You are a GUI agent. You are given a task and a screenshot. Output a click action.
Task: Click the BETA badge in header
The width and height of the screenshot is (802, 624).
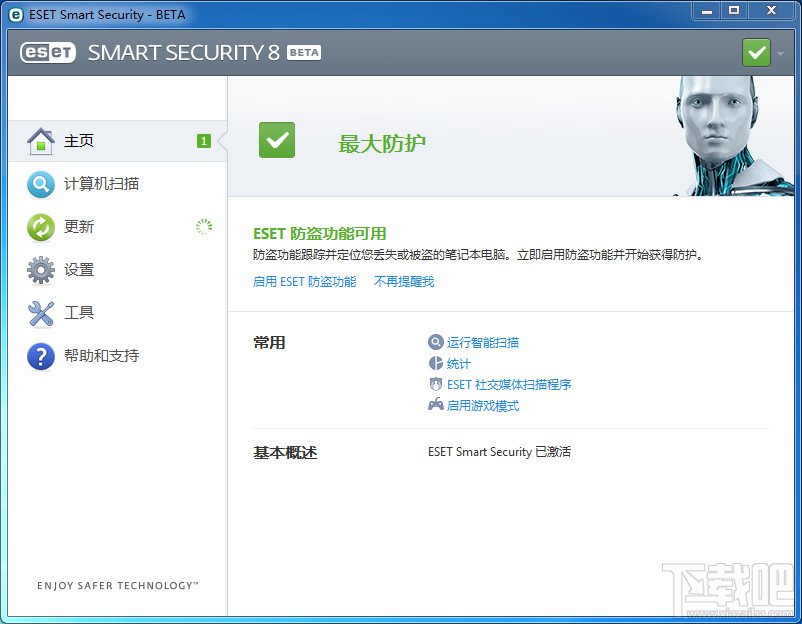pyautogui.click(x=304, y=53)
